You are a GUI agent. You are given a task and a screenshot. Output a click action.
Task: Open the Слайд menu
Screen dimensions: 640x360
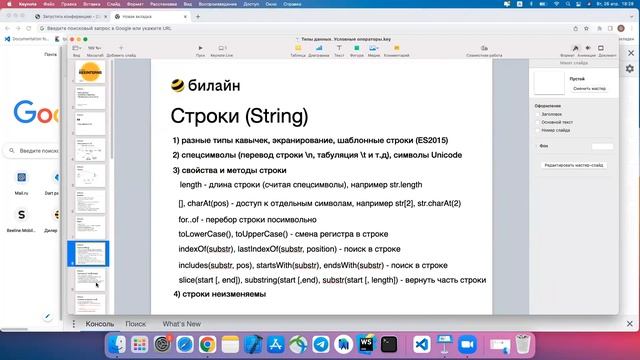[x=113, y=4]
